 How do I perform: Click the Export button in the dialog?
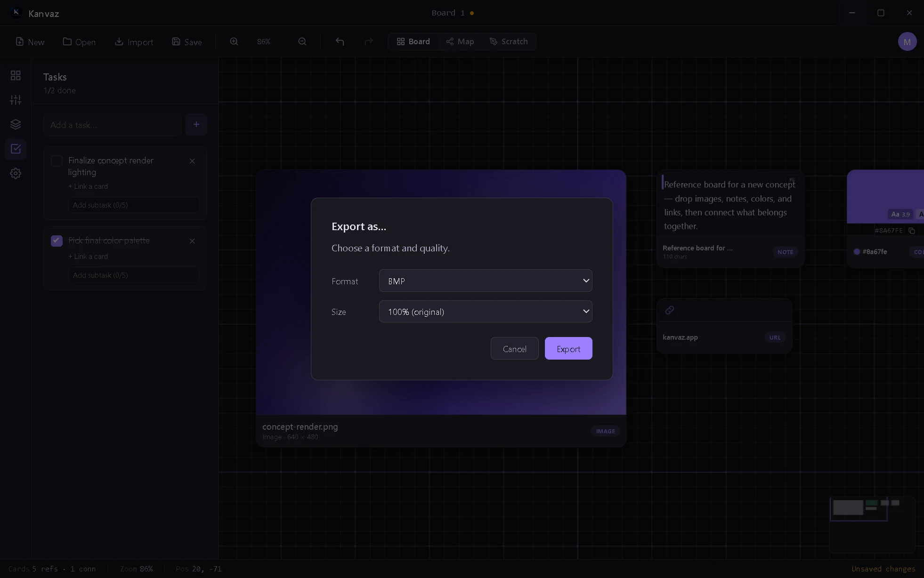tap(568, 348)
